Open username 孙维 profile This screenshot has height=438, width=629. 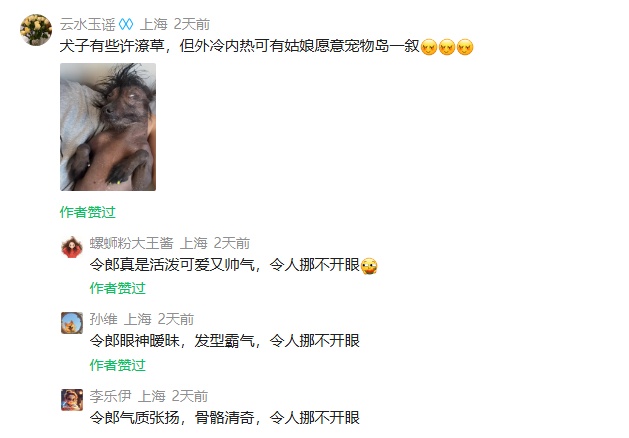pyautogui.click(x=103, y=319)
